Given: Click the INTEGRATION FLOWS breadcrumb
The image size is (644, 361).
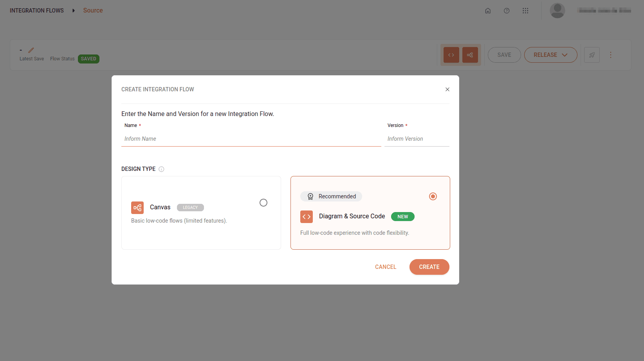Looking at the screenshot, I should 36,11.
